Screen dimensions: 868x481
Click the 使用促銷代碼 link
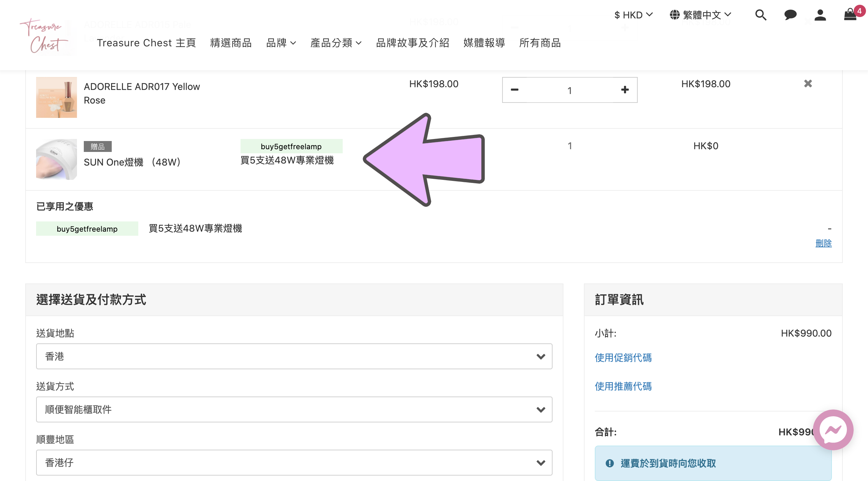tap(623, 358)
